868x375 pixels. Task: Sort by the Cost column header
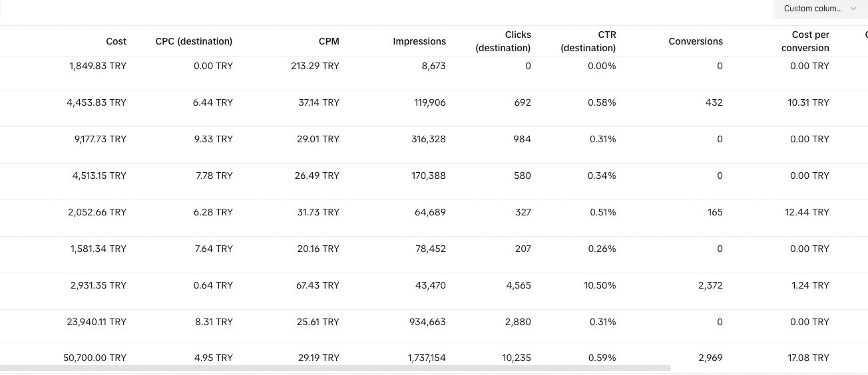coord(116,41)
